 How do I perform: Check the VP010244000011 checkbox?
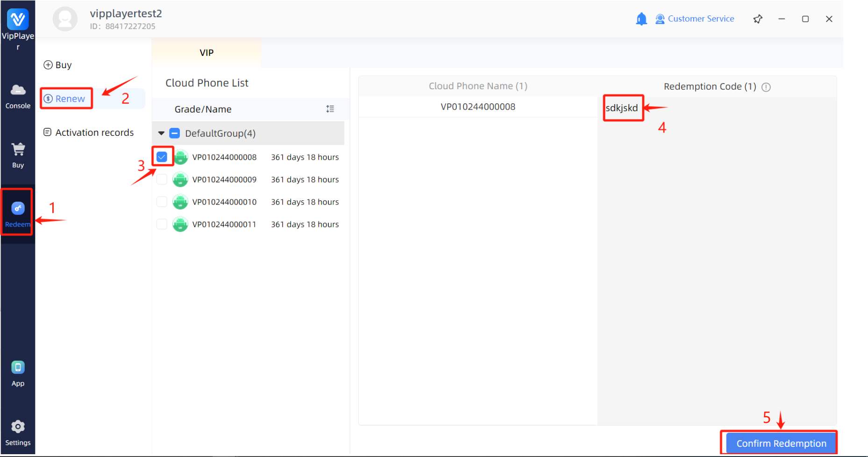point(162,225)
